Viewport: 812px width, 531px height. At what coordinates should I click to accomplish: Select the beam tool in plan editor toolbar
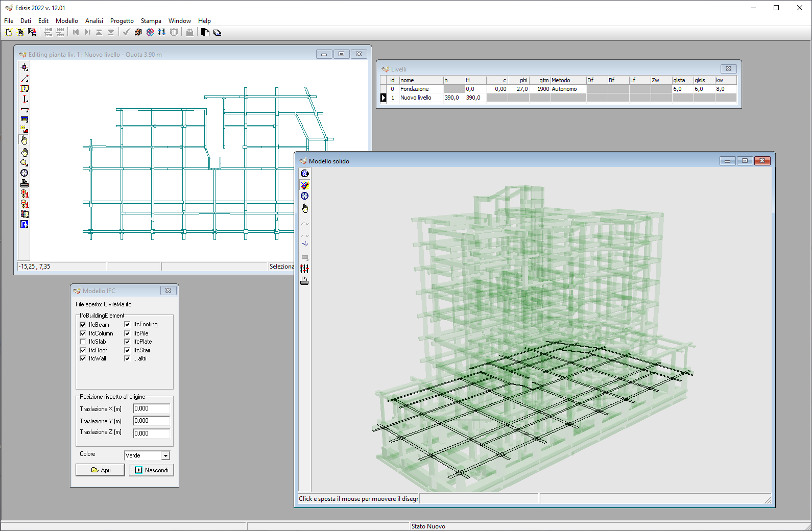[24, 109]
